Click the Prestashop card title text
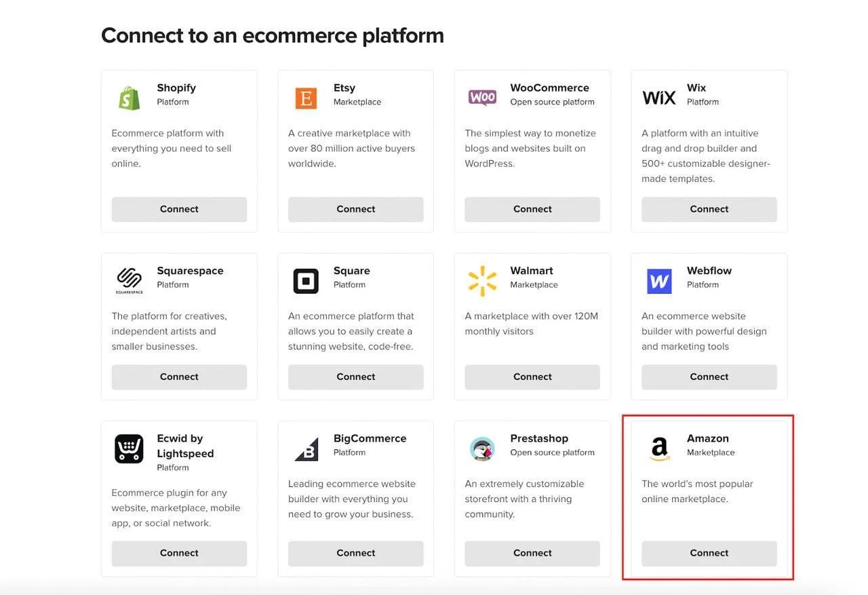This screenshot has width=868, height=595. pyautogui.click(x=539, y=438)
